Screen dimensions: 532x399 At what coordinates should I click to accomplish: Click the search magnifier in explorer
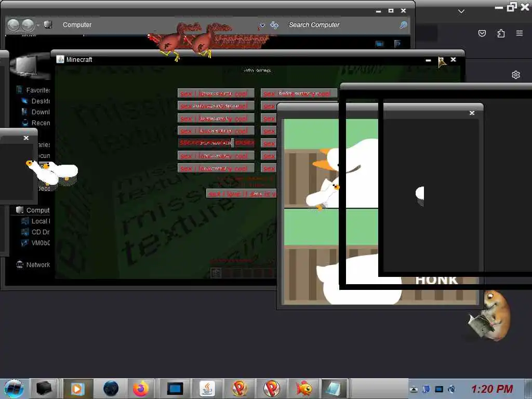pos(403,25)
